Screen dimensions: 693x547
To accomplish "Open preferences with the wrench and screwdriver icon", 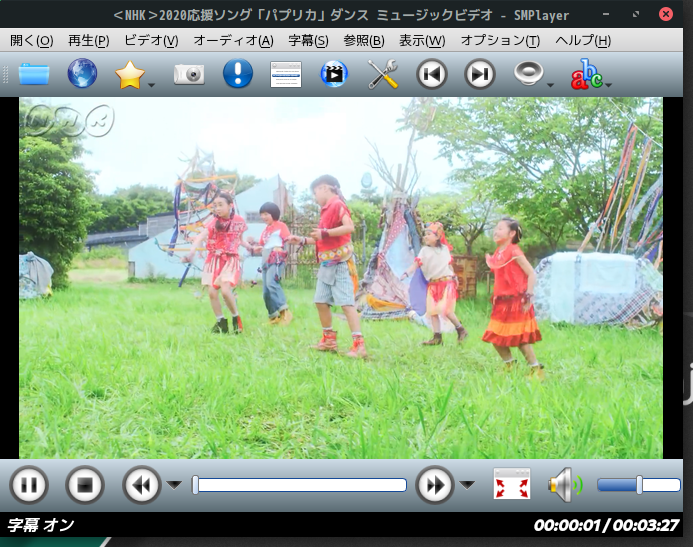I will 383,74.
